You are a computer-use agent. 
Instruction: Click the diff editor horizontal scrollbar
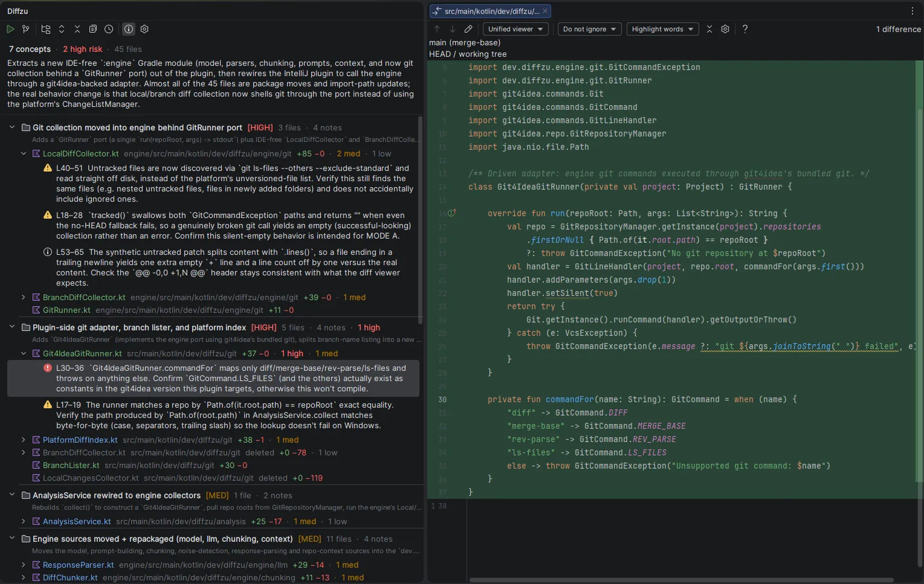tap(681, 580)
